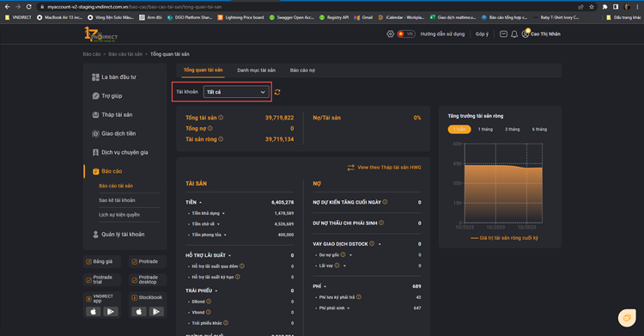
Task: Open the mail envelope icon in header
Action: click(x=503, y=34)
